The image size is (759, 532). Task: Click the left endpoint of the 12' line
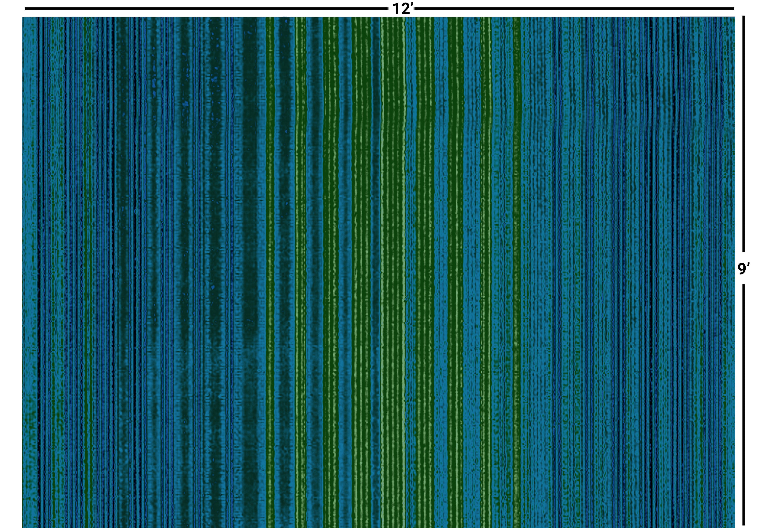[x=25, y=9]
